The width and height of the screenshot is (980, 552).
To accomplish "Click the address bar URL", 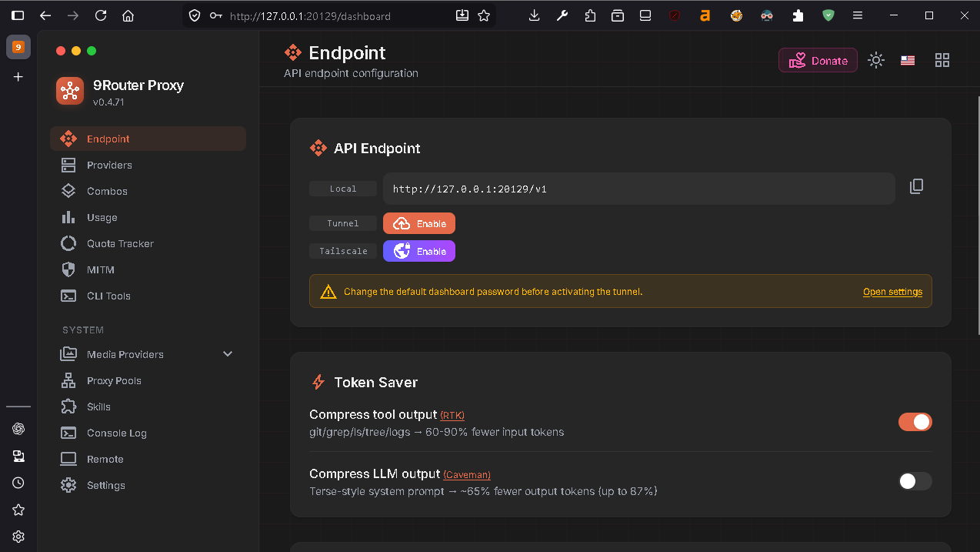I will pyautogui.click(x=310, y=16).
